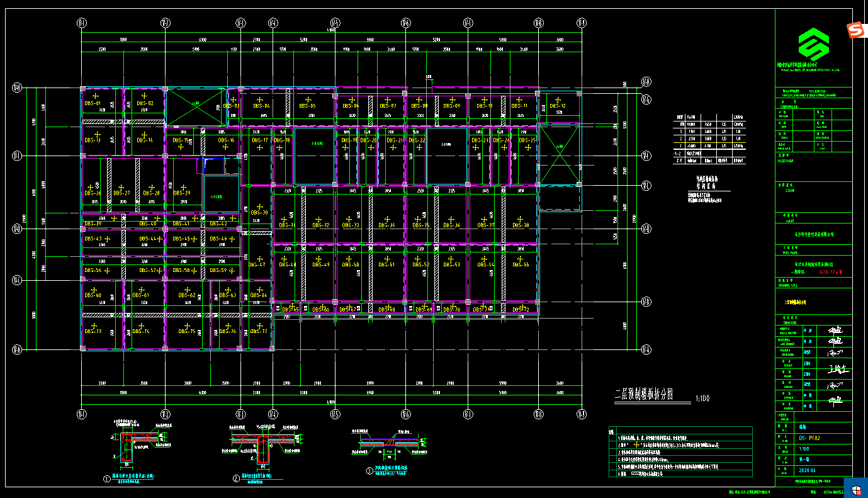Select slab label DBS-02
Image resolution: width=868 pixels, height=498 pixels.
[x=145, y=103]
